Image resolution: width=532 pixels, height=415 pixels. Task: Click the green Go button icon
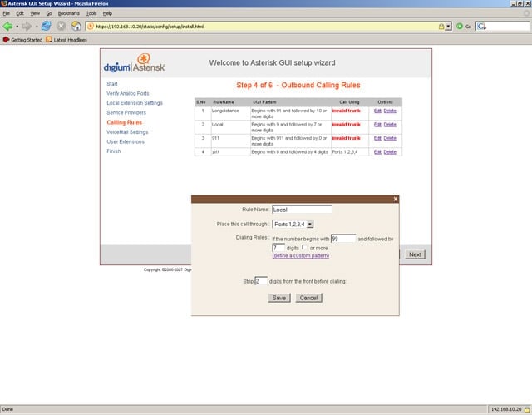460,26
